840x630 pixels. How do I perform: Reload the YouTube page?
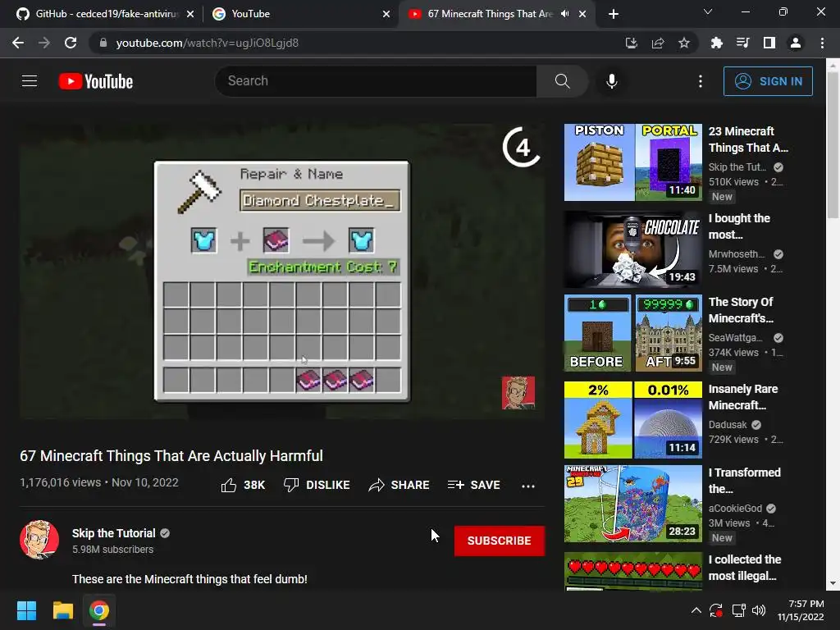[71, 43]
